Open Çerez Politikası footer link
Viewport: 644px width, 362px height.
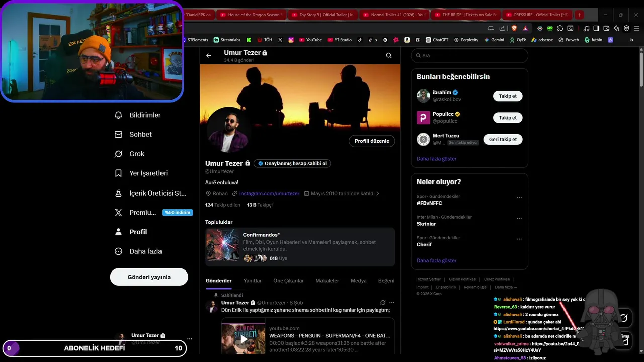[x=497, y=279]
